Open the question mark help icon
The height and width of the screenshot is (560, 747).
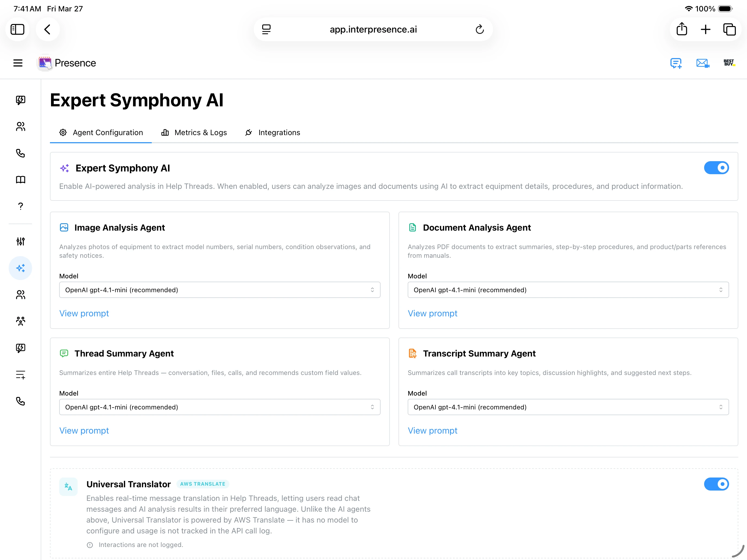click(x=21, y=206)
